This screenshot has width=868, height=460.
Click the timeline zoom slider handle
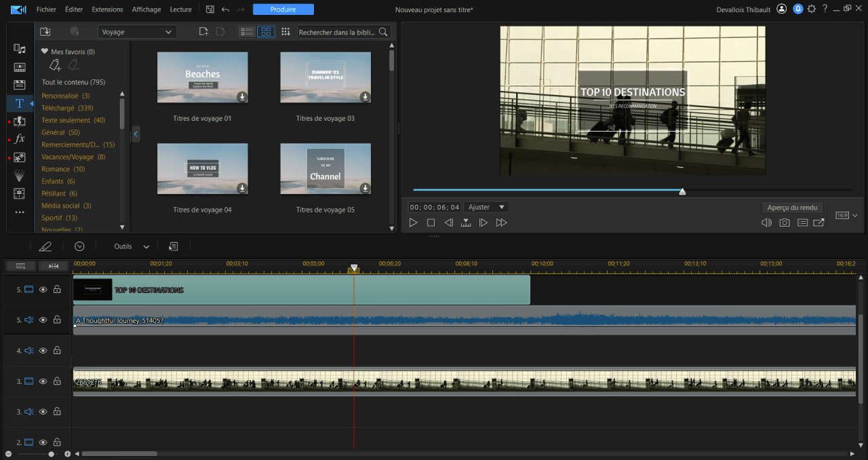(52, 454)
